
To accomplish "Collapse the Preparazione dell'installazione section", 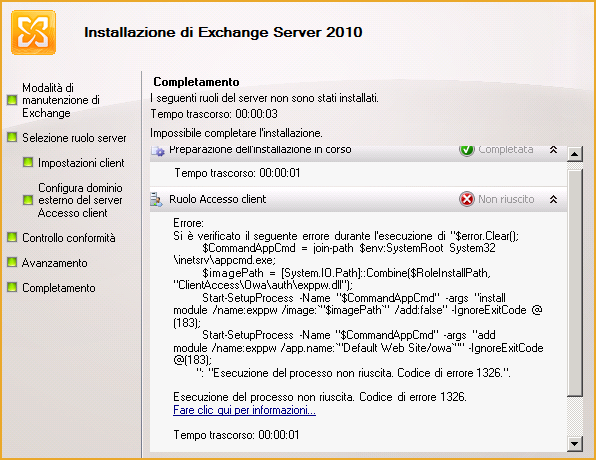I will pyautogui.click(x=553, y=150).
